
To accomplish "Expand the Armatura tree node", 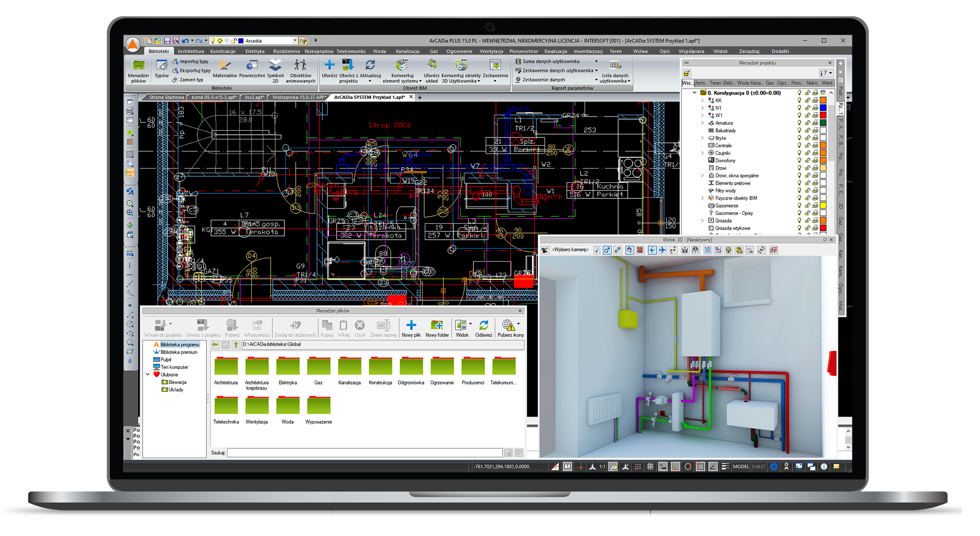I will tap(702, 123).
